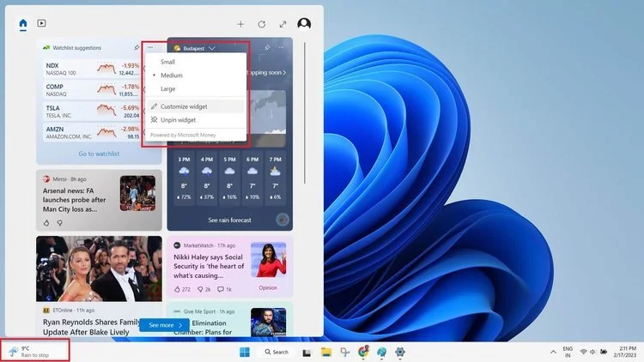644x362 pixels.
Task: Dislike the Arsenal news article
Action: [x=60, y=223]
